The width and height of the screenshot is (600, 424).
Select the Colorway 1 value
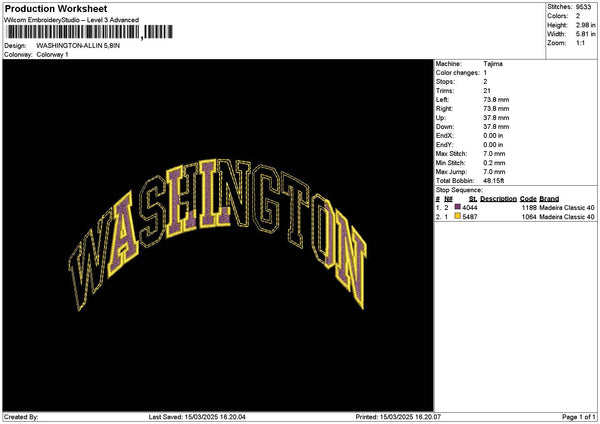[52, 55]
